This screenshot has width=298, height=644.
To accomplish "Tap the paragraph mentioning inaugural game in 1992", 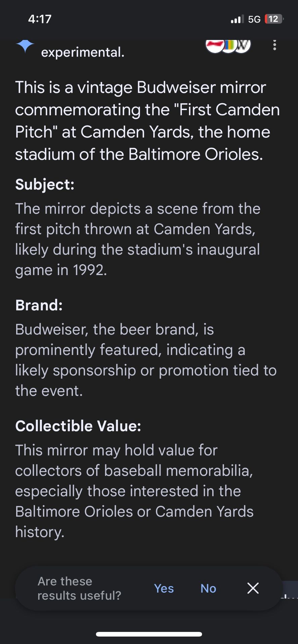I will (138, 239).
